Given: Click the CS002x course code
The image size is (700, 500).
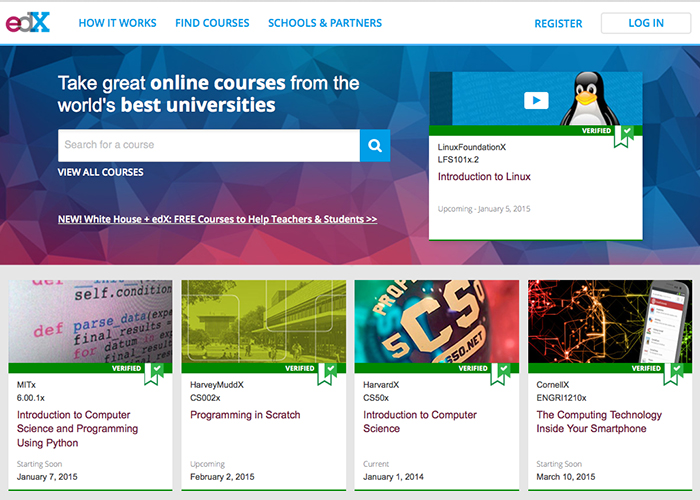Looking at the screenshot, I should (x=205, y=398).
